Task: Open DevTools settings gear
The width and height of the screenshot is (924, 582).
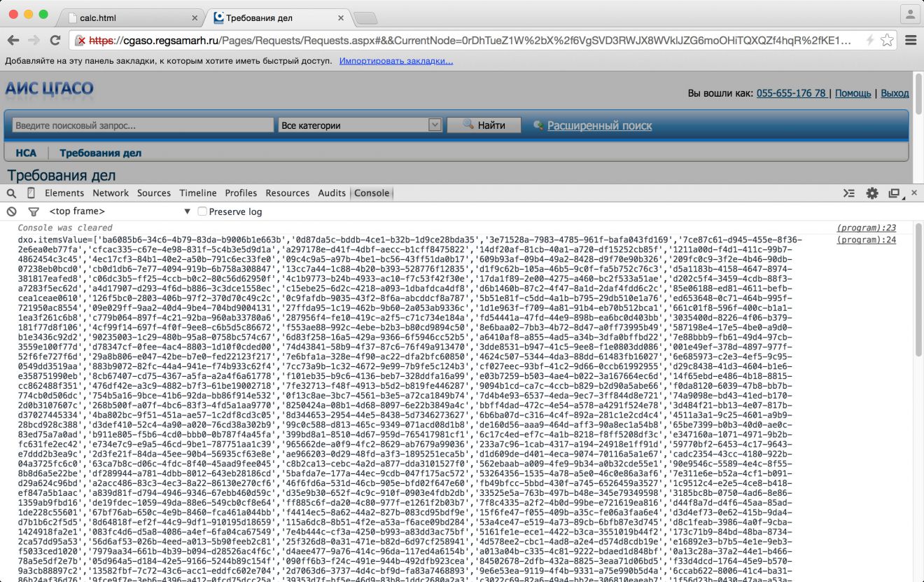Action: point(872,193)
